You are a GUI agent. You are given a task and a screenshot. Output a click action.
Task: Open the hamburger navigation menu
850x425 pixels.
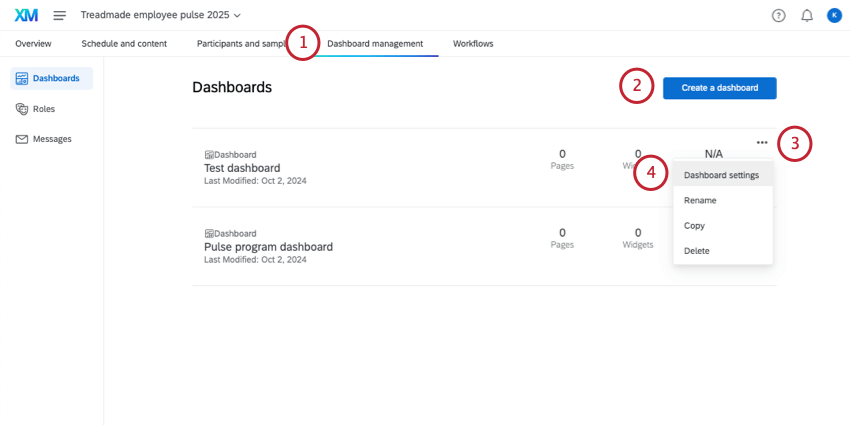tap(60, 15)
